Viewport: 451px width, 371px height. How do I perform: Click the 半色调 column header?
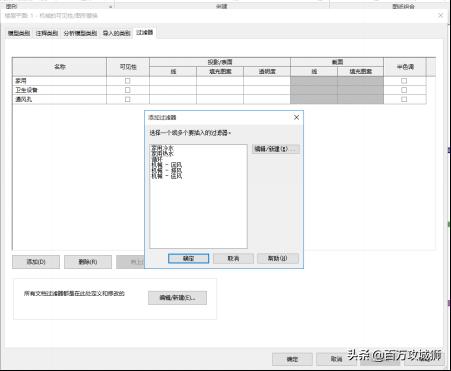(405, 67)
